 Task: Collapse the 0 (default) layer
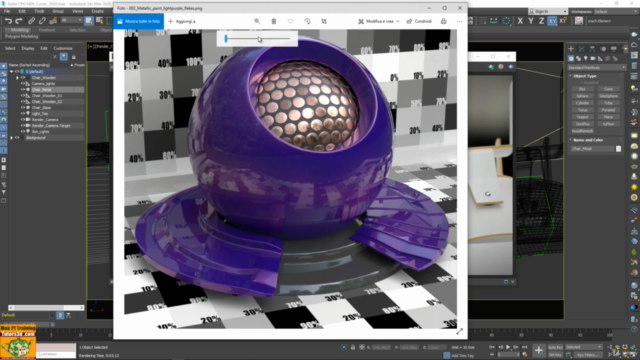click(11, 71)
